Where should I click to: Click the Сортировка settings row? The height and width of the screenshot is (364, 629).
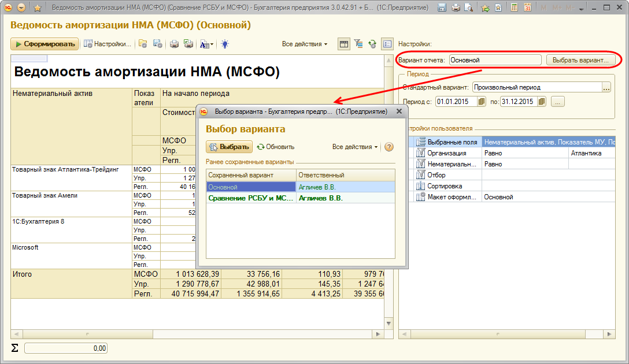click(x=445, y=186)
